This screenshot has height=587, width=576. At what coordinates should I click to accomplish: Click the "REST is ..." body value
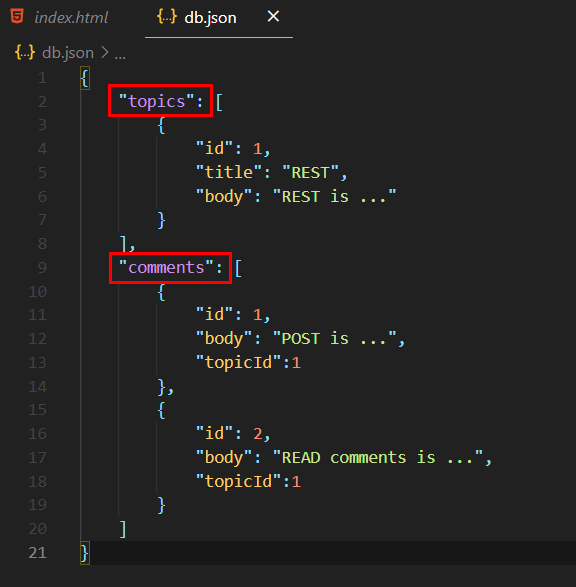334,196
